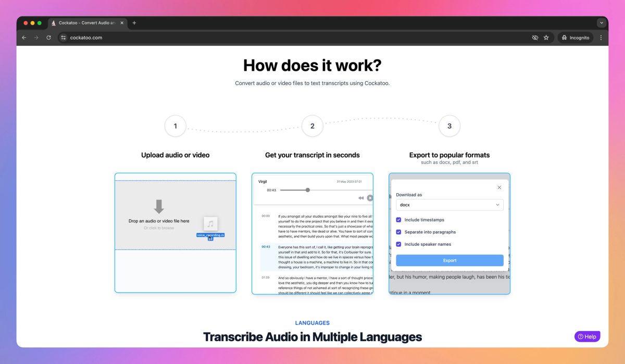Bookmark this page with the star icon
Screen dimensions: 625x364
(x=546, y=37)
